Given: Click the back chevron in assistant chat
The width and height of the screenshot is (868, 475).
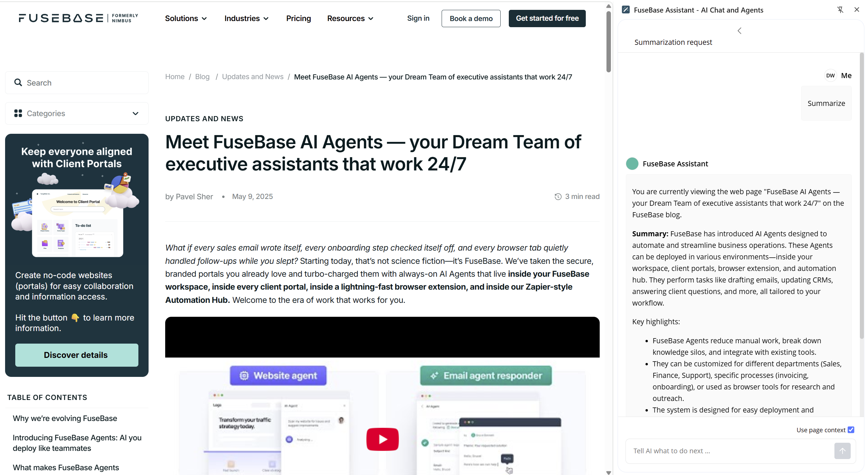Looking at the screenshot, I should point(739,31).
